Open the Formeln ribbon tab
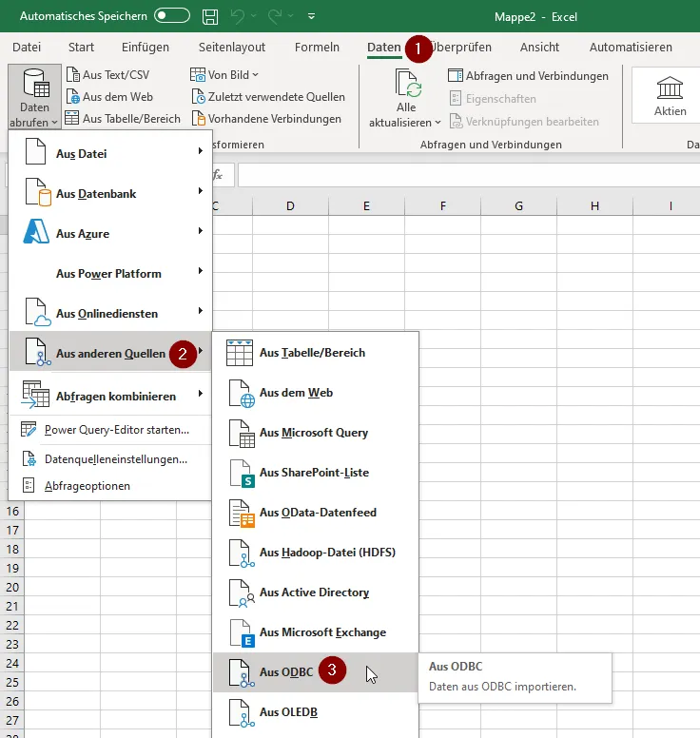The image size is (700, 738). click(x=317, y=48)
